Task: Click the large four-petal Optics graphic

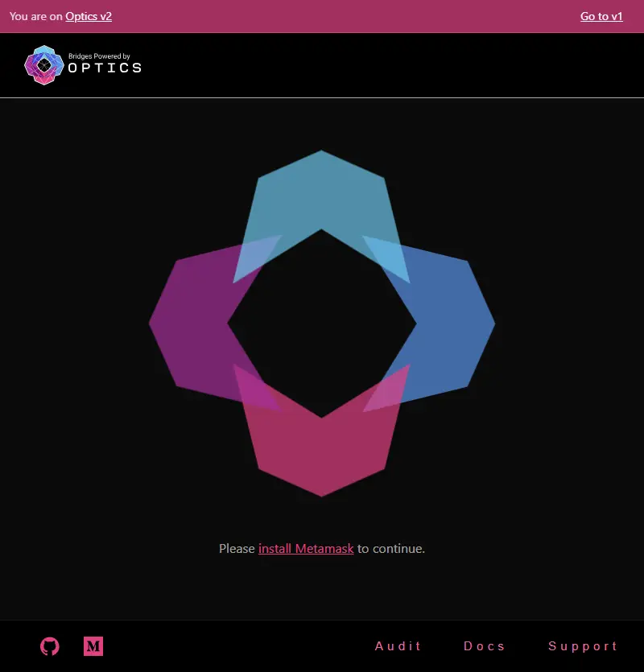Action: (321, 324)
